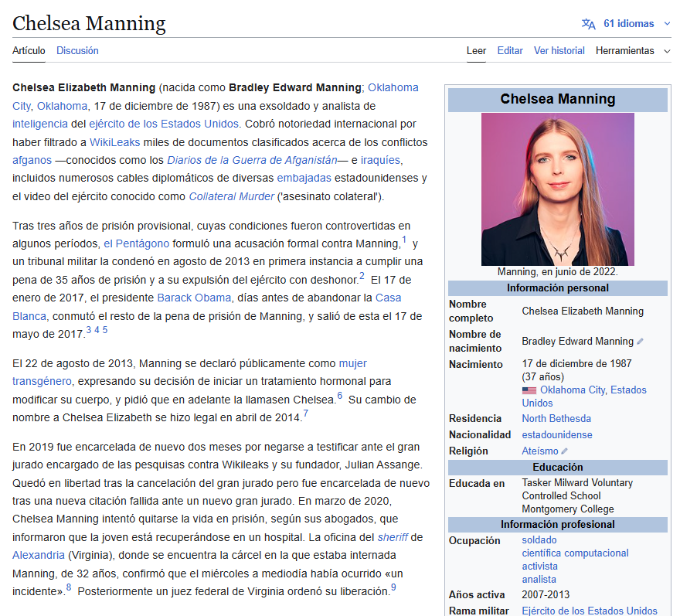Open the embajadas link
680x616 pixels.
[x=304, y=179]
